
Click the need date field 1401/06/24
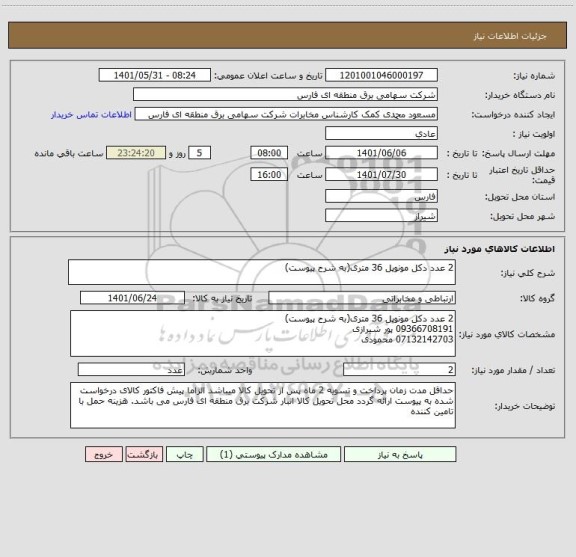(132, 298)
